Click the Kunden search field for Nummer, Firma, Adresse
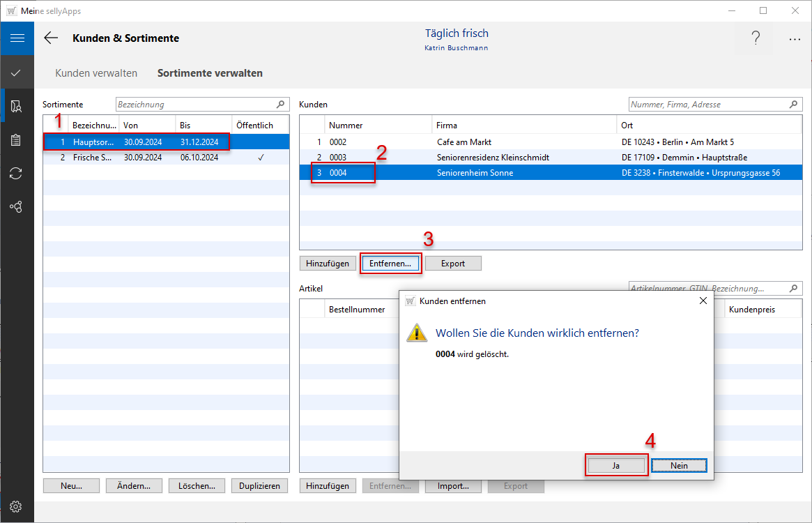The width and height of the screenshot is (812, 523). (709, 105)
